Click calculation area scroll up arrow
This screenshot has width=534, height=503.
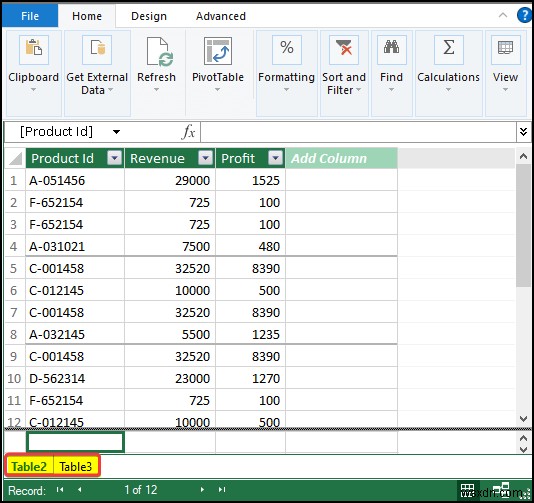coord(523,438)
